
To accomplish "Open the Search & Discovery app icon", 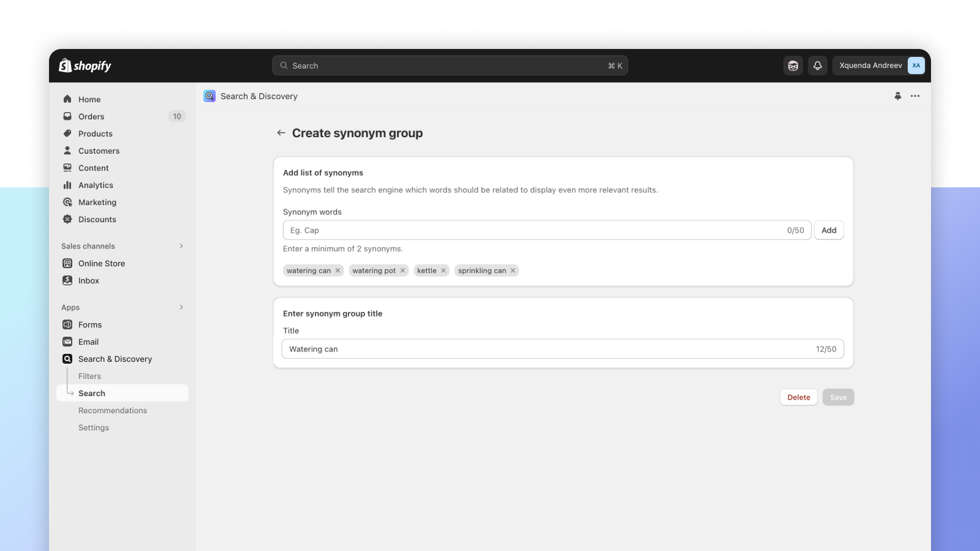I will point(67,359).
